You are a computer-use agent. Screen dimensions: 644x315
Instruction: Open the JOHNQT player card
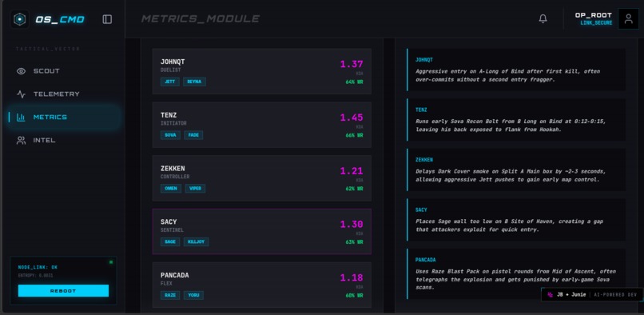pos(261,71)
